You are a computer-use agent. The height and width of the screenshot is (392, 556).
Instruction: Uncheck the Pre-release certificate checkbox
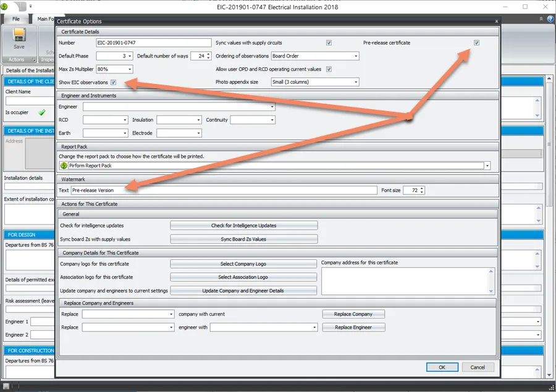(x=476, y=43)
